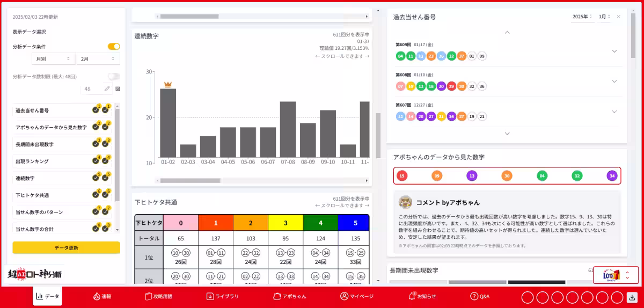The height and width of the screenshot is (308, 644).
Task: Open the 攻略用語 tab
Action: pyautogui.click(x=159, y=296)
